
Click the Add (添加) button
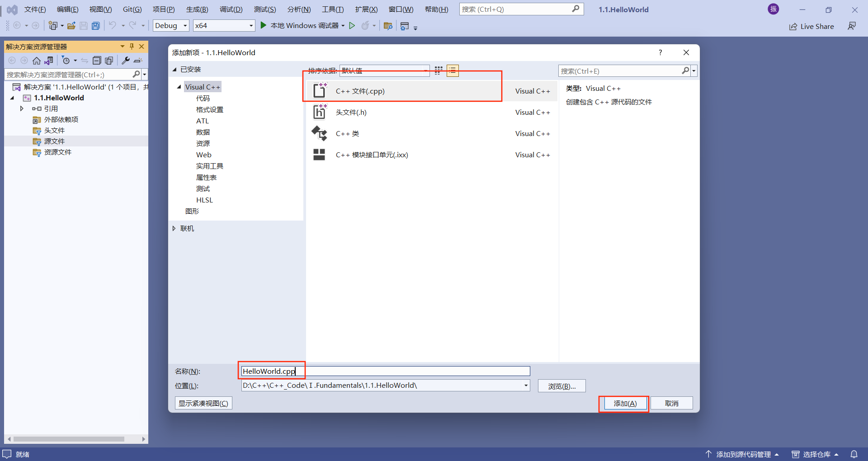coord(625,403)
